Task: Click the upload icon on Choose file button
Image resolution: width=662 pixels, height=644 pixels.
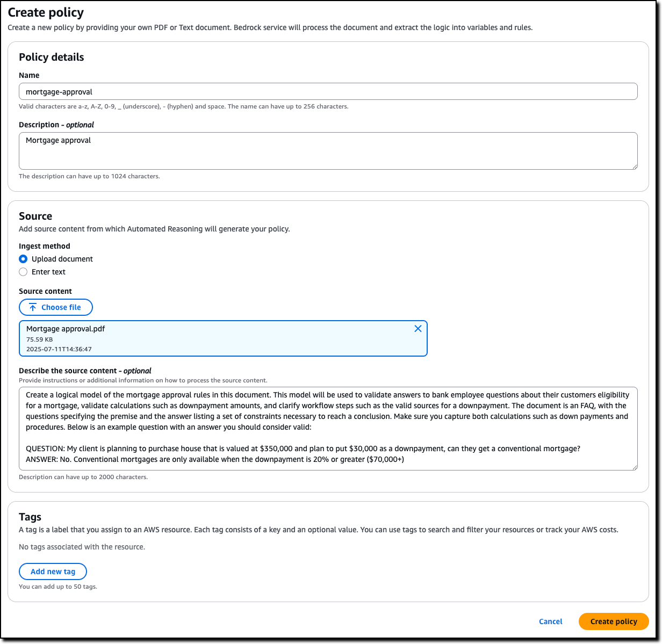Action: tap(33, 307)
